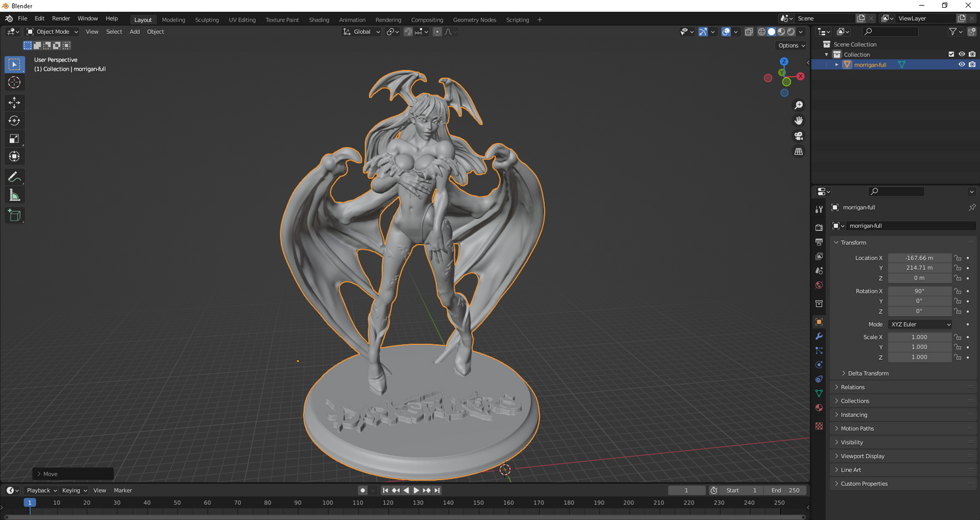This screenshot has width=980, height=520.
Task: Switch to wireframe viewport shading
Action: pos(762,31)
